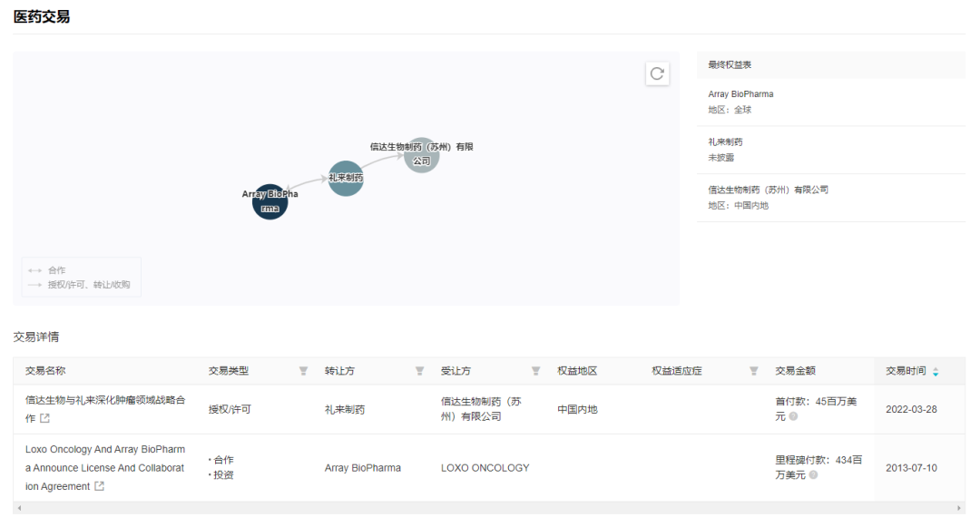The height and width of the screenshot is (527, 980).
Task: Open Loxo Oncology And Array BioPharma deal link
Action: (x=104, y=450)
